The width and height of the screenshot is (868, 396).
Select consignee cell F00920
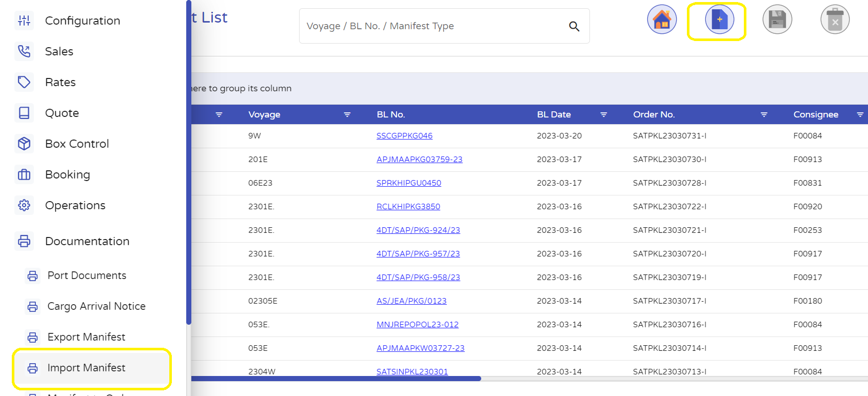point(807,207)
